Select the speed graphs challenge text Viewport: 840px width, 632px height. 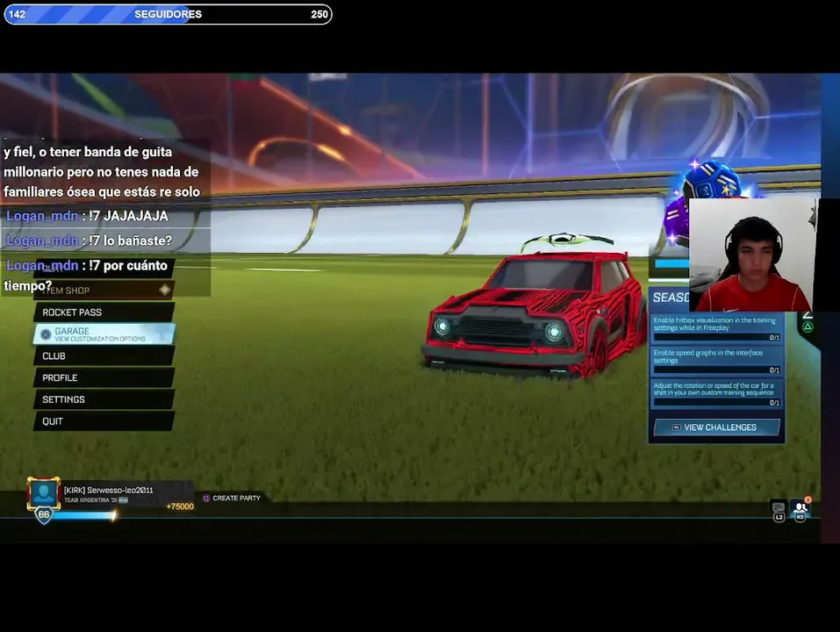coord(707,356)
